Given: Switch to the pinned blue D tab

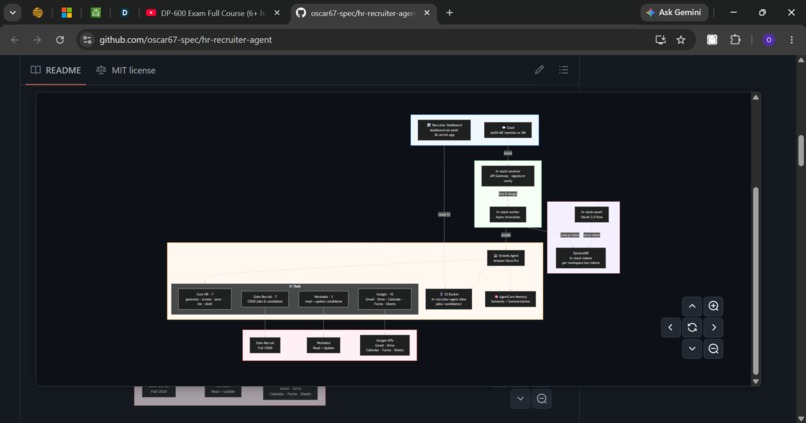Looking at the screenshot, I should coord(124,13).
